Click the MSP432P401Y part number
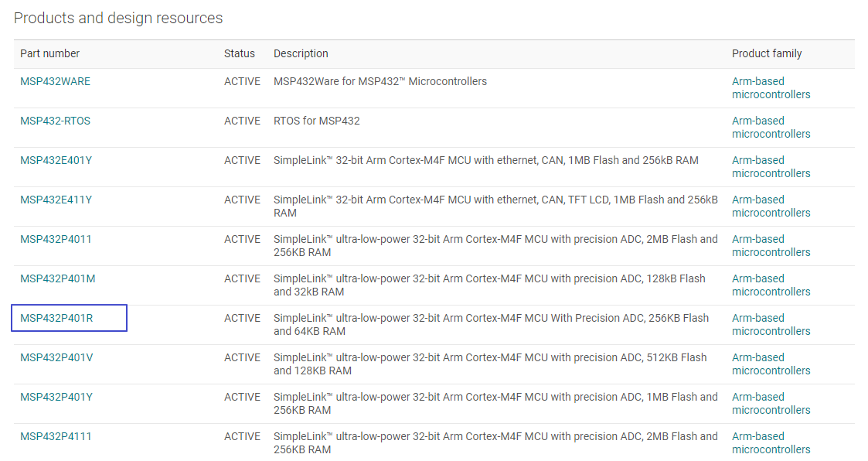Screen dimensions: 868x461 tap(56, 397)
